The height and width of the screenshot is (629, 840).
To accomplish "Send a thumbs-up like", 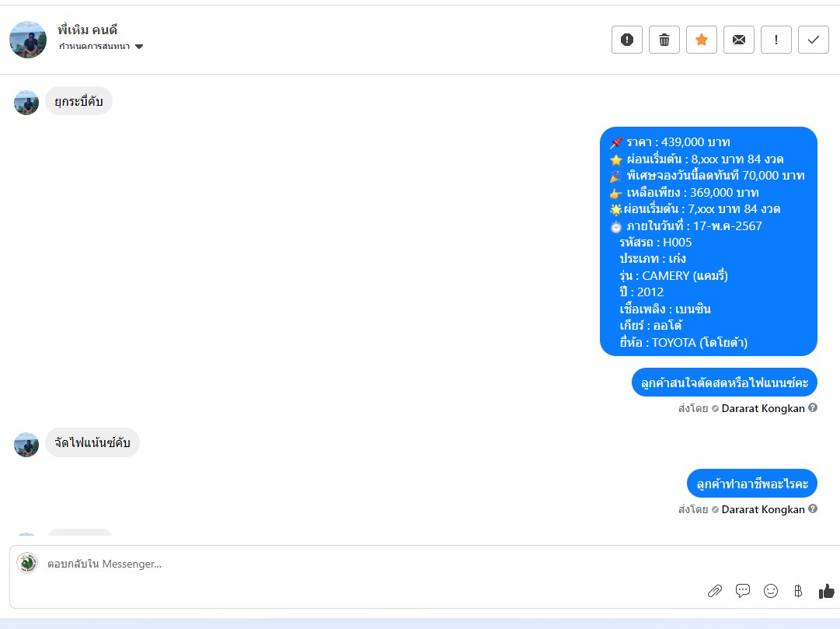I will click(x=826, y=591).
